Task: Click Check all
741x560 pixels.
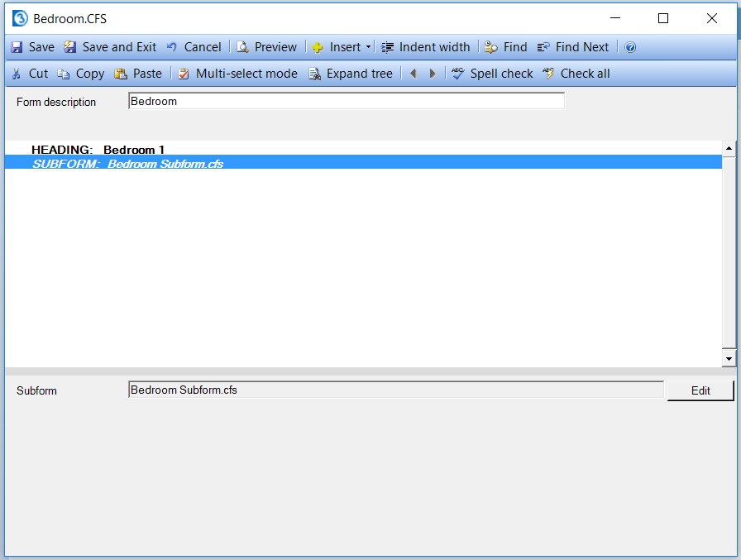Action: click(576, 74)
